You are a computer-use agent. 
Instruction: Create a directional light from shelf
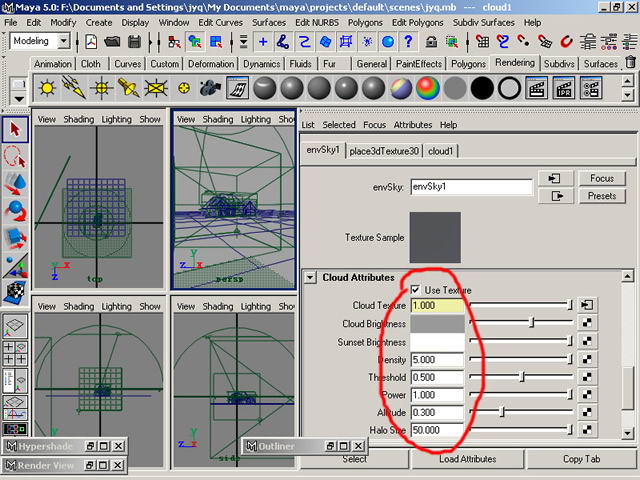[74, 88]
